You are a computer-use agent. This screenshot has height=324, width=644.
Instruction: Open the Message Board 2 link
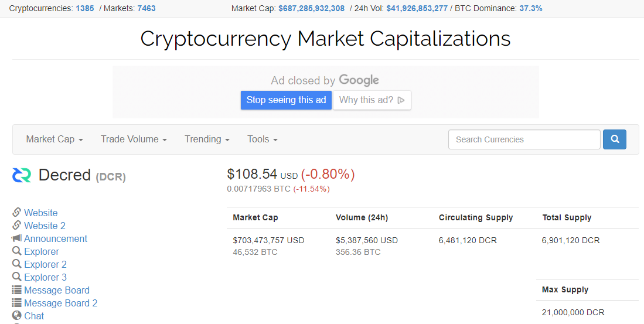coord(61,303)
